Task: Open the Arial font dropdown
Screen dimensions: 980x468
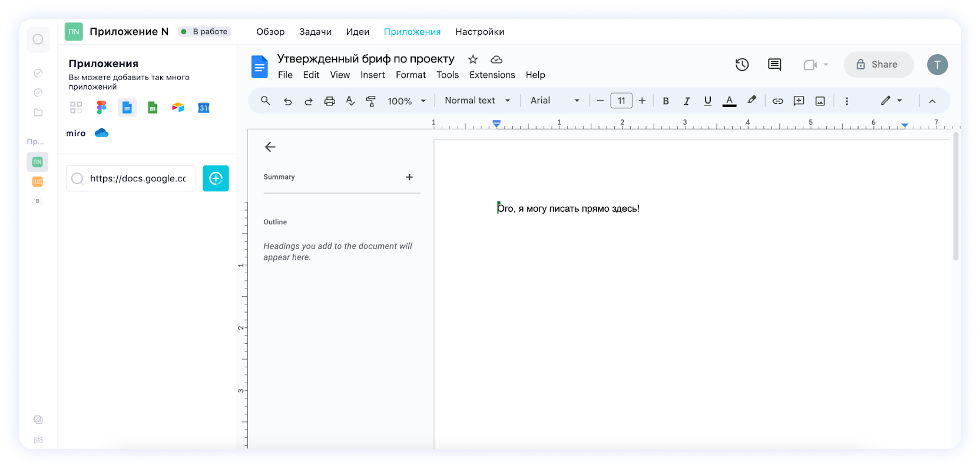Action: 554,101
